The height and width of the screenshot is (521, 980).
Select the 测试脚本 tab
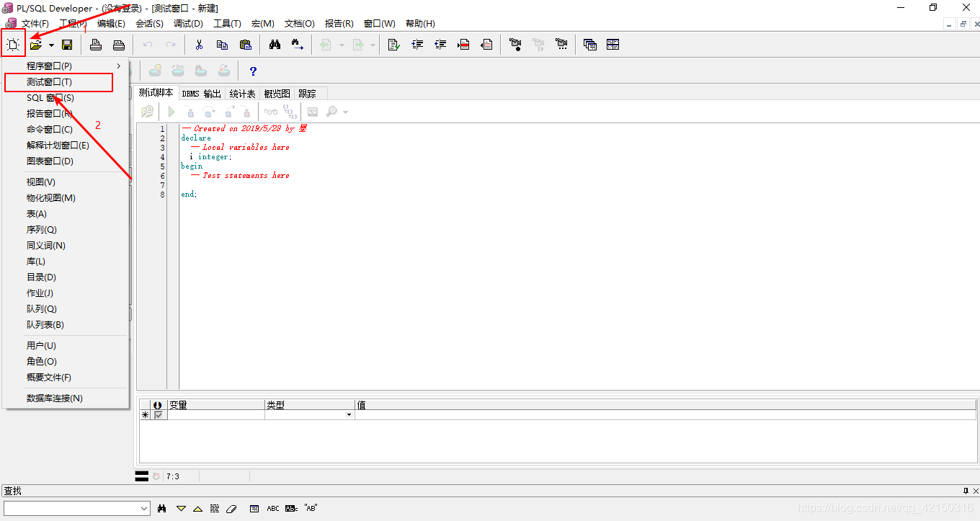pyautogui.click(x=156, y=93)
